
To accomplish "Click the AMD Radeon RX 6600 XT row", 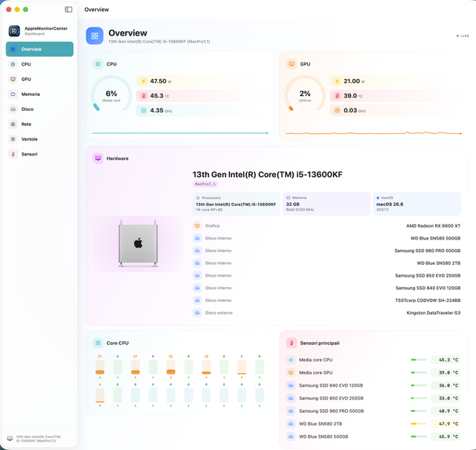I will [x=327, y=225].
